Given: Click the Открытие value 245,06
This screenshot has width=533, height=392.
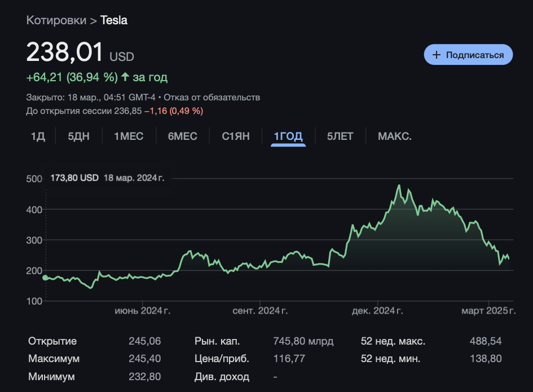Looking at the screenshot, I should 145,341.
